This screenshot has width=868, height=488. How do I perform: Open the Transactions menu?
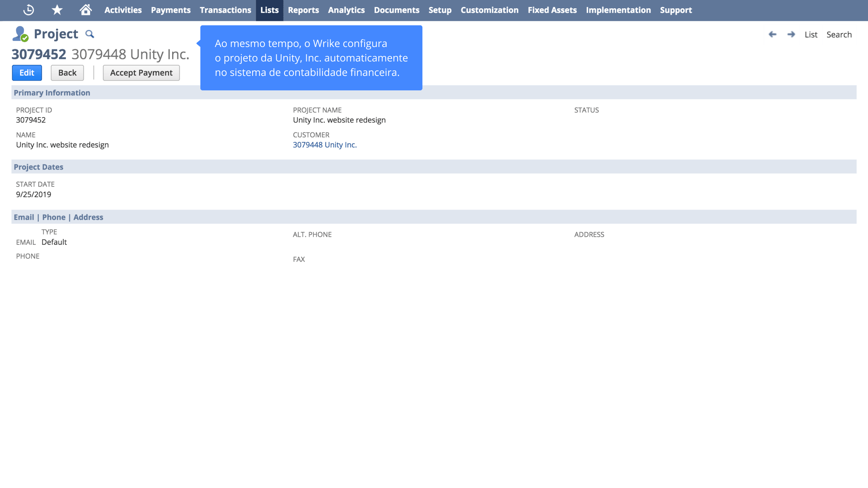tap(225, 10)
